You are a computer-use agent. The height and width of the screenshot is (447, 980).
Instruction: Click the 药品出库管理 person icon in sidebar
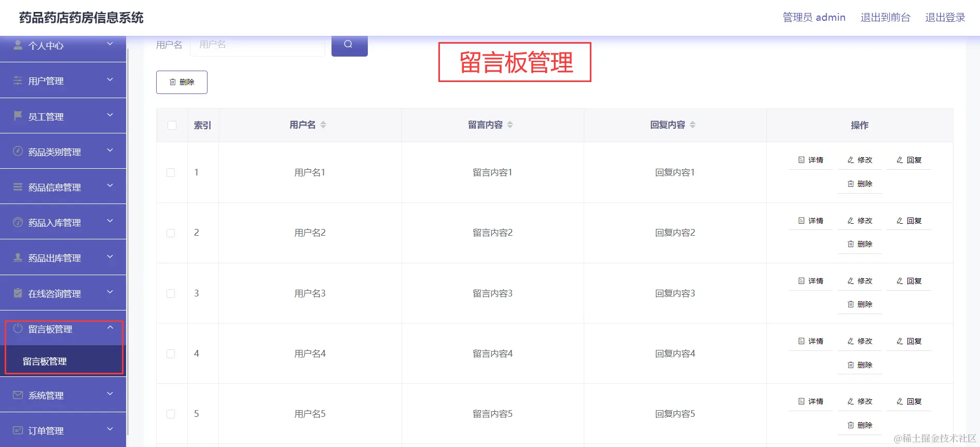(18, 258)
